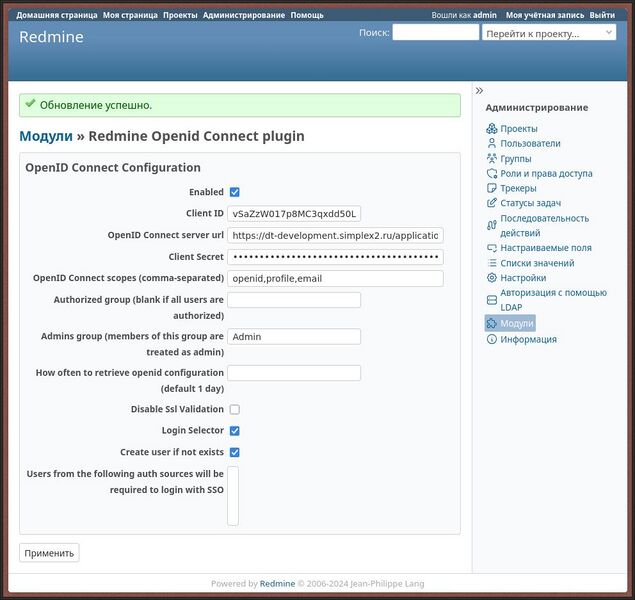Open Администрирование in the top menu

click(244, 16)
